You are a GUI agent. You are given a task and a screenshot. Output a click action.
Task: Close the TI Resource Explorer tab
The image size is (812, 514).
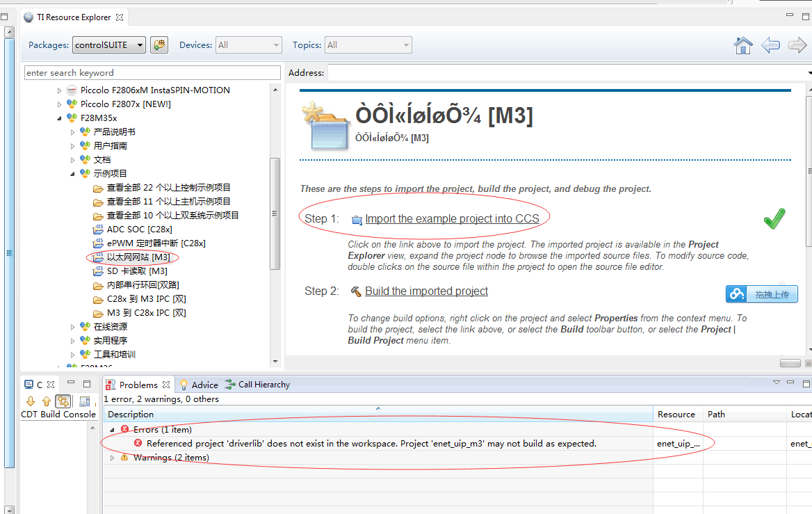pos(120,17)
